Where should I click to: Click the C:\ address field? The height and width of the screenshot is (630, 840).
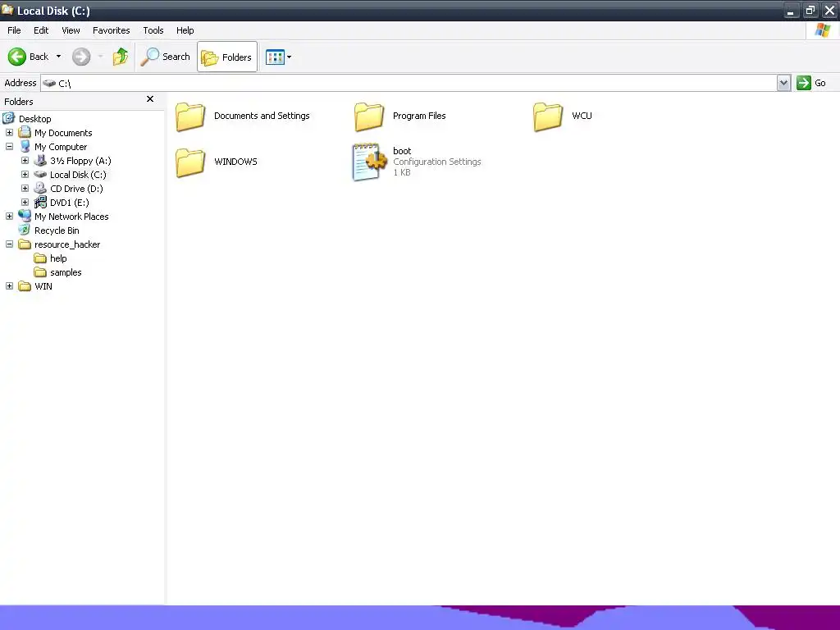pos(409,83)
